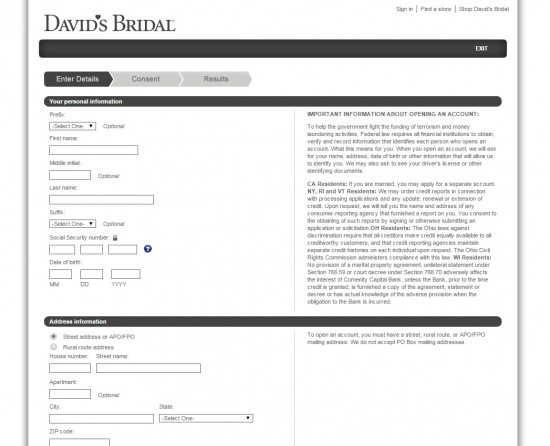Viewport: 550px width, 446px height.
Task: Open the Shop David's Bridal link
Action: tap(484, 9)
